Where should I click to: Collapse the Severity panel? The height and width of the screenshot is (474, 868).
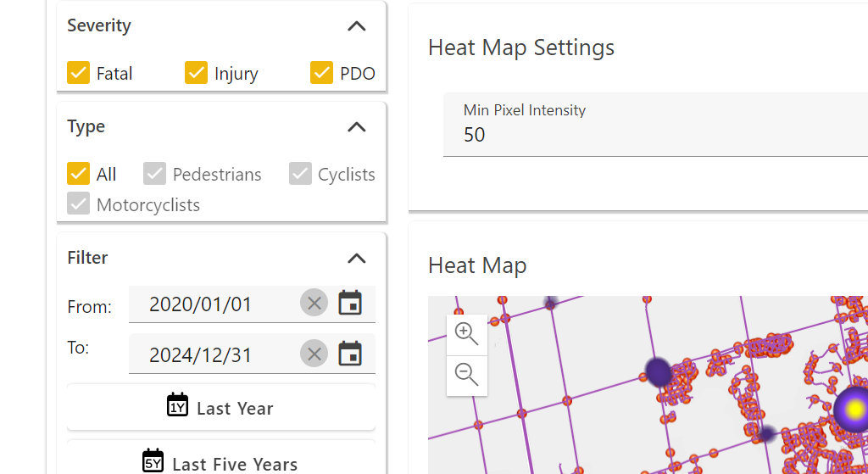357,26
